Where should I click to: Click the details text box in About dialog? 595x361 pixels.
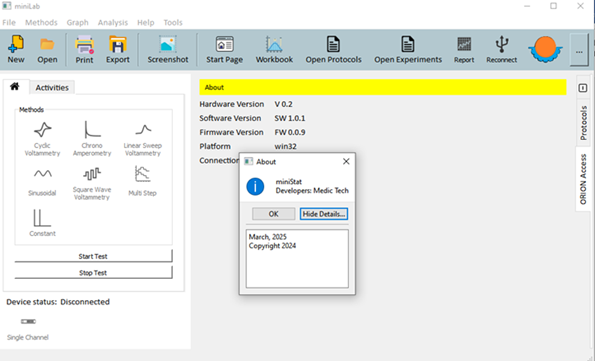click(x=297, y=259)
